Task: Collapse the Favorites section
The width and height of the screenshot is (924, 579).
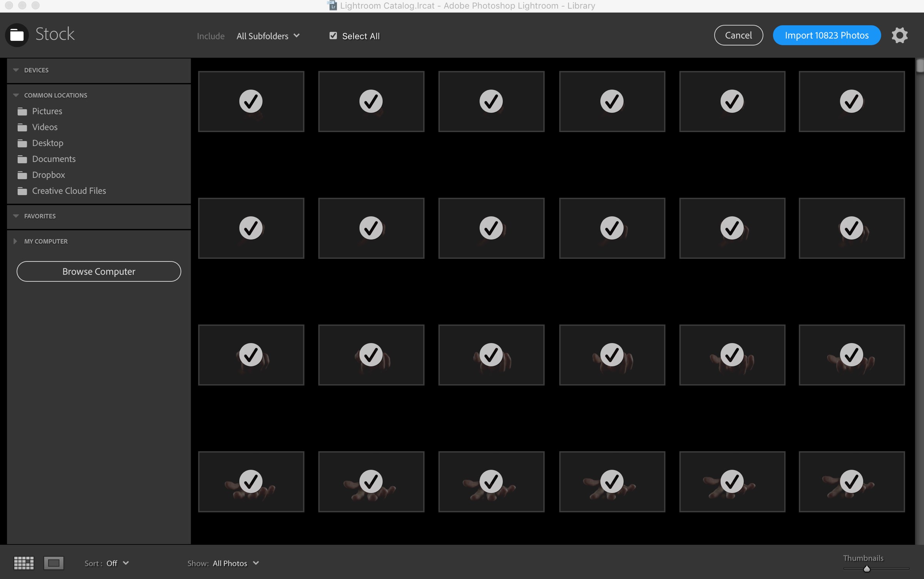Action: [16, 216]
